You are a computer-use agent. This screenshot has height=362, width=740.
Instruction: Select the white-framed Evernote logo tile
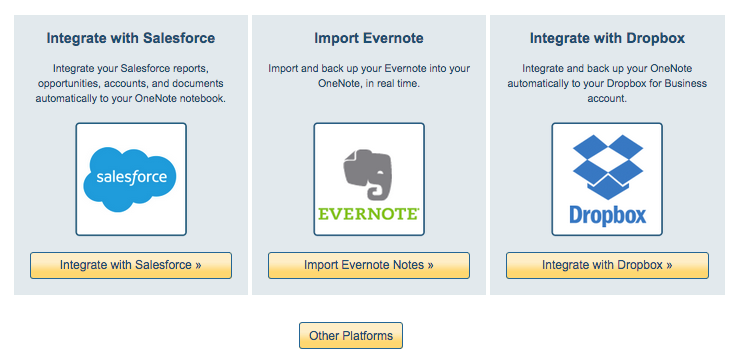pyautogui.click(x=369, y=179)
